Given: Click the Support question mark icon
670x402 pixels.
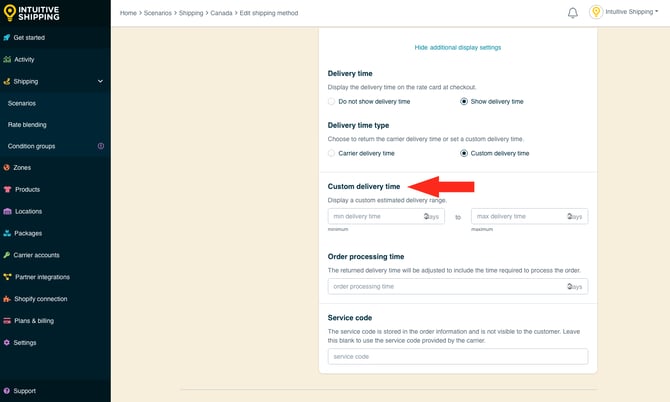Looking at the screenshot, I should (6, 390).
